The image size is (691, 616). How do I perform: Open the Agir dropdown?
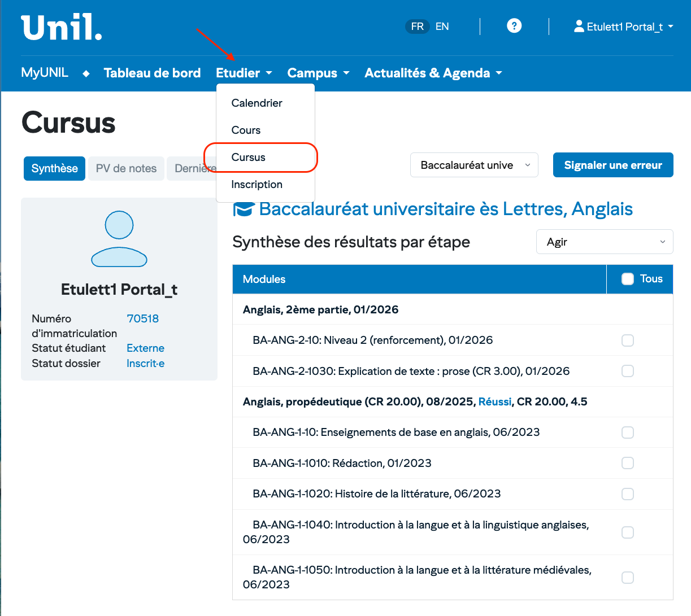click(604, 242)
